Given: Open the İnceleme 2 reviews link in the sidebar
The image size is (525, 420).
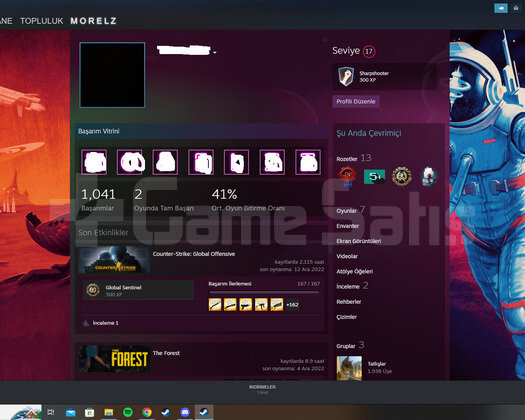Looking at the screenshot, I should tap(352, 286).
